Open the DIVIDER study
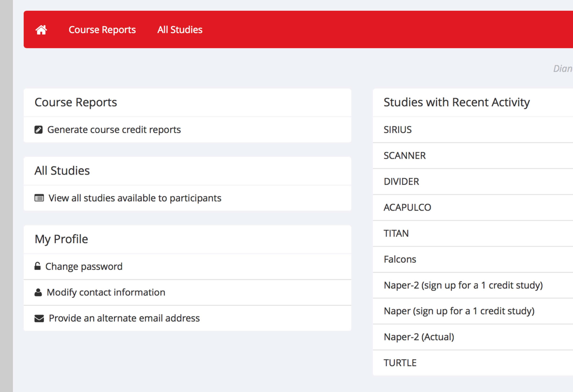 401,182
